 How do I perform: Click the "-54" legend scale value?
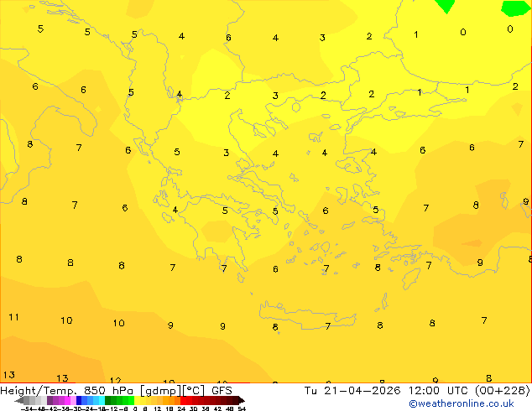coord(27,408)
